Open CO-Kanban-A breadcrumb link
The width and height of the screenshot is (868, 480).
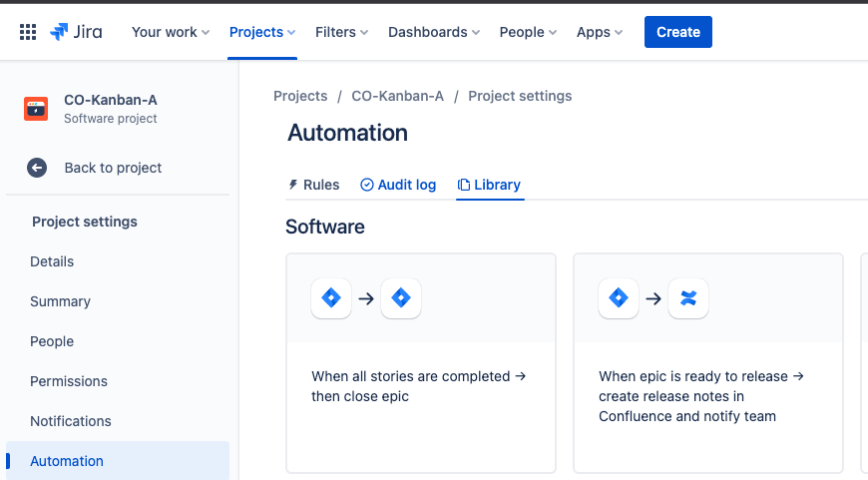[397, 97]
